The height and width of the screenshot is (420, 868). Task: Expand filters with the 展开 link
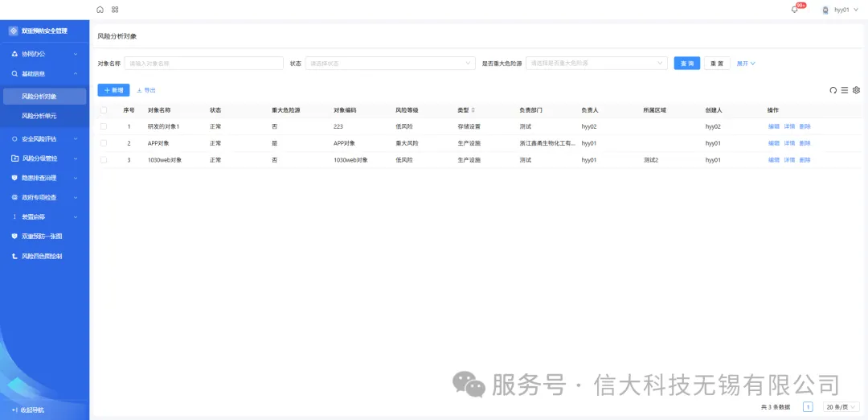coord(746,64)
